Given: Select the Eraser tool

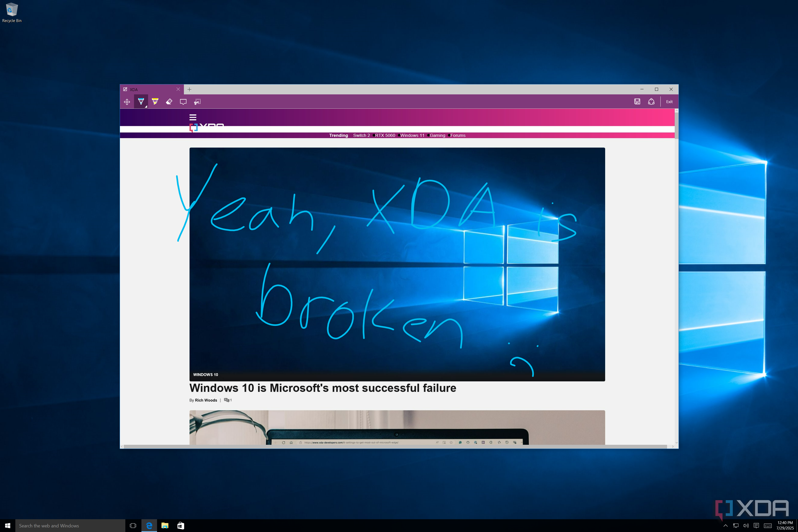Looking at the screenshot, I should point(169,102).
